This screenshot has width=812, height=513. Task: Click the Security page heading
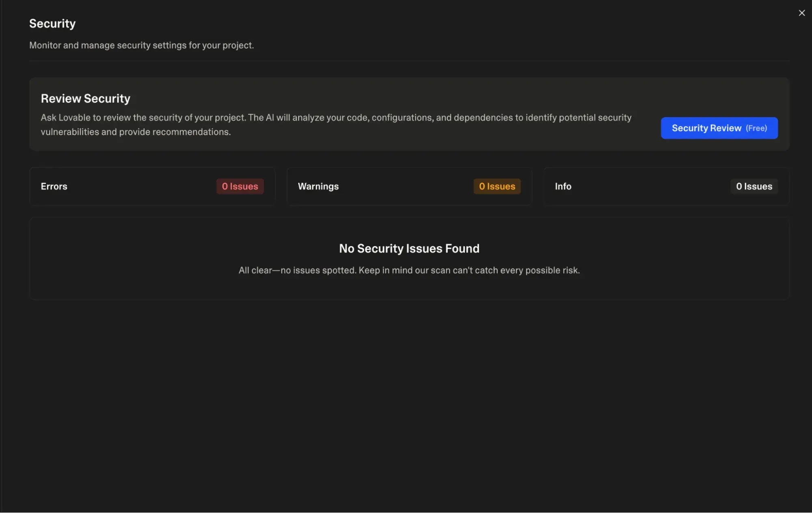point(52,24)
